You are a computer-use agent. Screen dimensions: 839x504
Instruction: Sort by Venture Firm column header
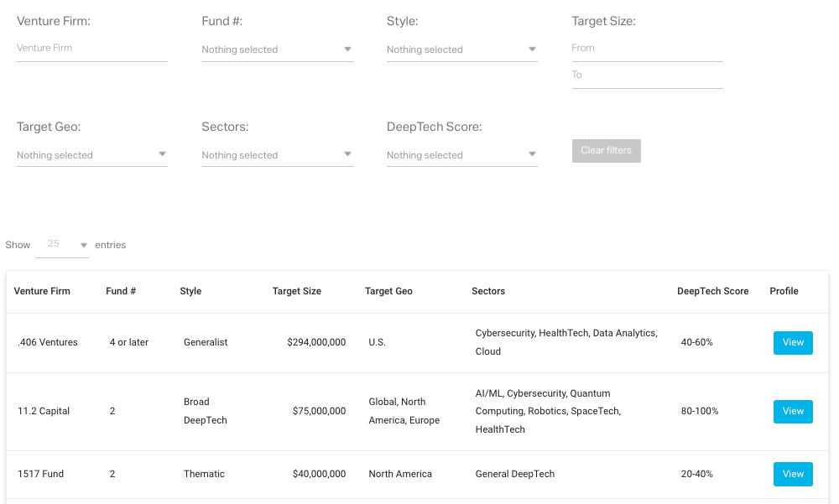(42, 291)
